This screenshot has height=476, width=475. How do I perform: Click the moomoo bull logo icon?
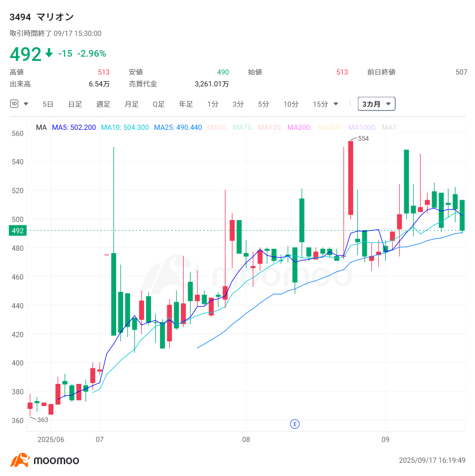[x=20, y=460]
